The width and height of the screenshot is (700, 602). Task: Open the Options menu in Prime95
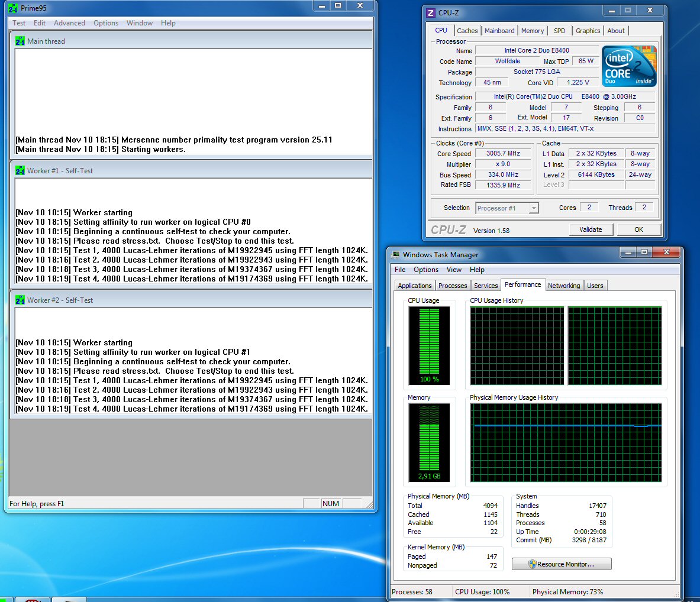pos(106,22)
